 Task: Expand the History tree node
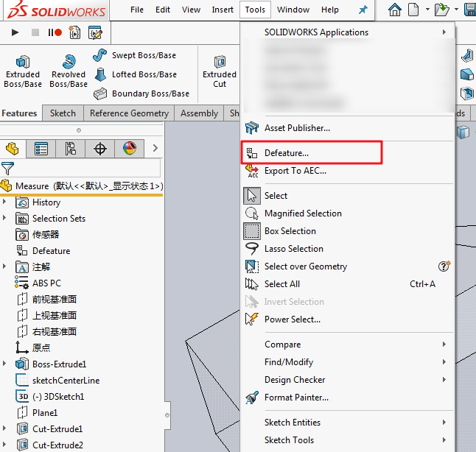[4, 202]
